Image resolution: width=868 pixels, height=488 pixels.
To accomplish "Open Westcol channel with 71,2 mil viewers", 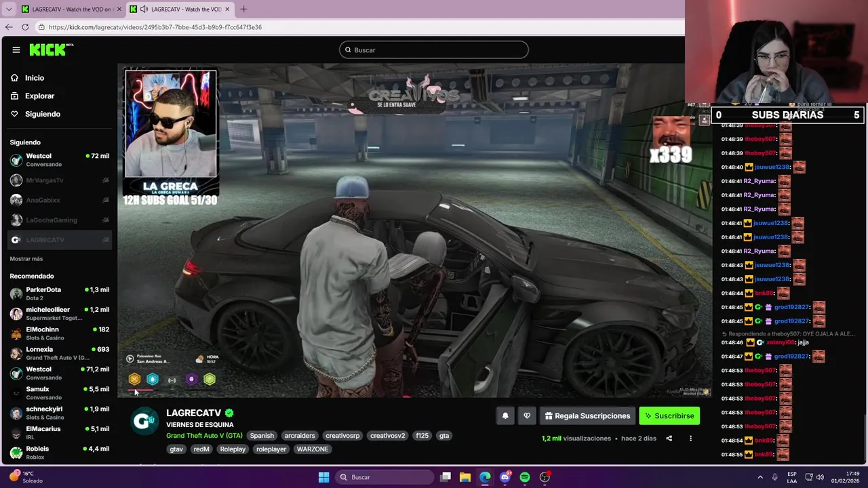I will [59, 373].
